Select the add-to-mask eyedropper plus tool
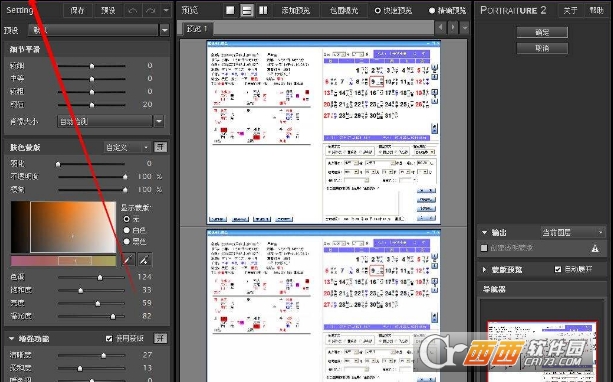The width and height of the screenshot is (613, 382). point(145,260)
